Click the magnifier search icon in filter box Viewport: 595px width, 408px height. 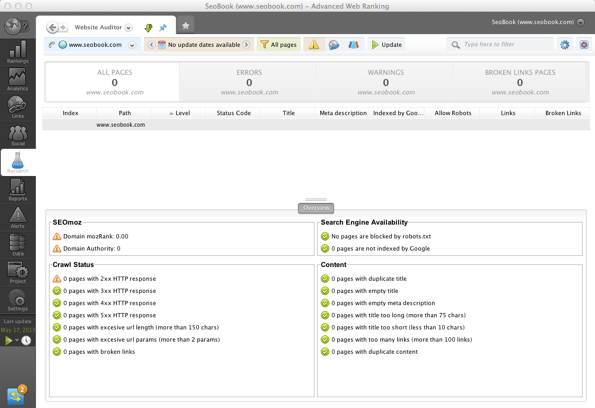pos(455,45)
